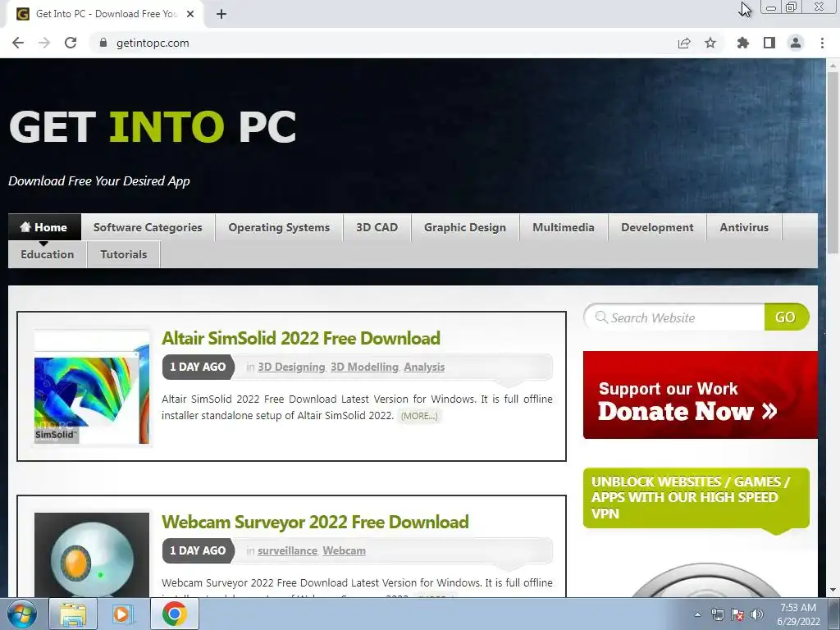Close the Get Into PC tab
The image size is (840, 630).
click(x=190, y=14)
